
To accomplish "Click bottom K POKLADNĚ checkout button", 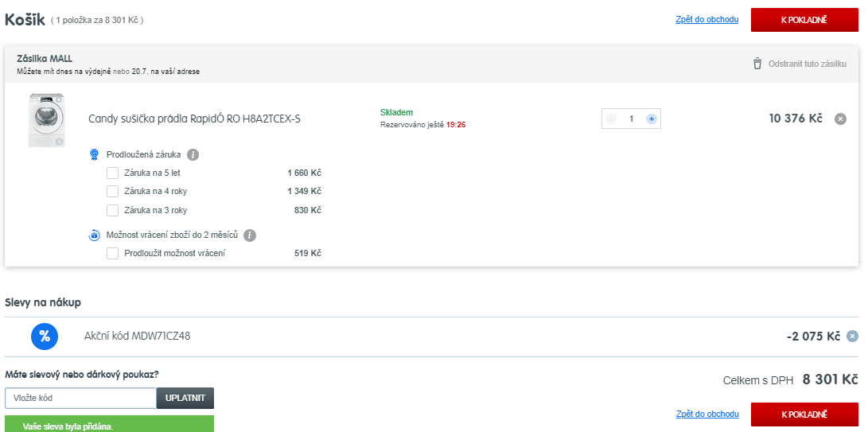I will [804, 414].
